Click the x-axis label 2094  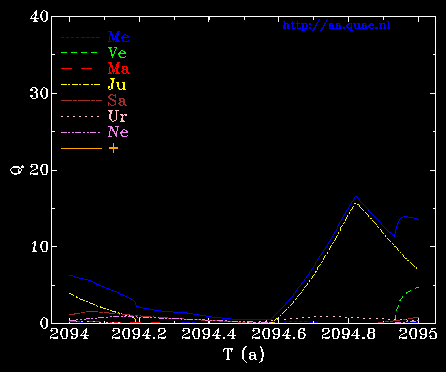[x=69, y=334]
